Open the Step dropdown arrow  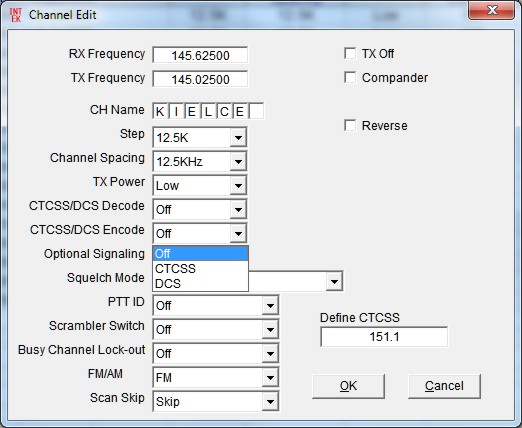tap(238, 137)
